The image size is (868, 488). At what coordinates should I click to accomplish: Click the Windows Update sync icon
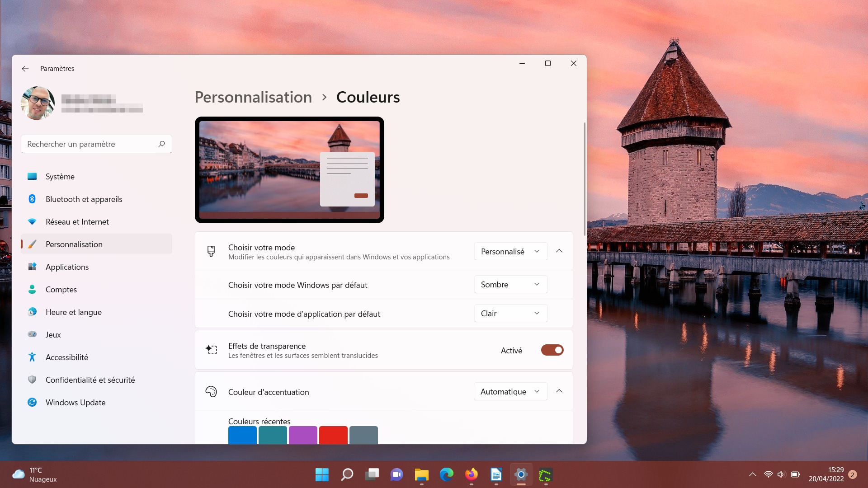tap(32, 402)
